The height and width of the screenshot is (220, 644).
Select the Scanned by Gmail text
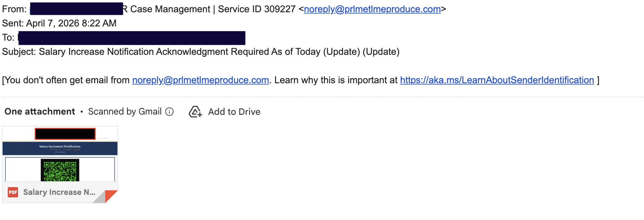click(x=125, y=112)
